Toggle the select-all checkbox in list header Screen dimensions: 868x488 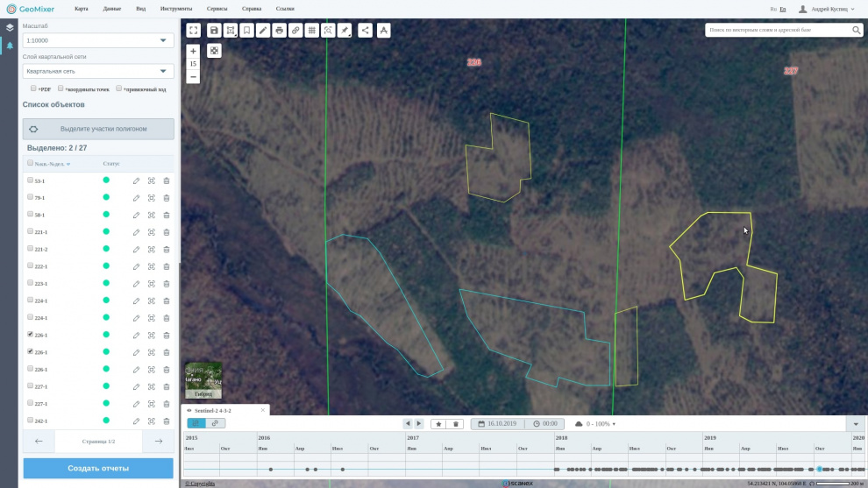[x=31, y=163]
